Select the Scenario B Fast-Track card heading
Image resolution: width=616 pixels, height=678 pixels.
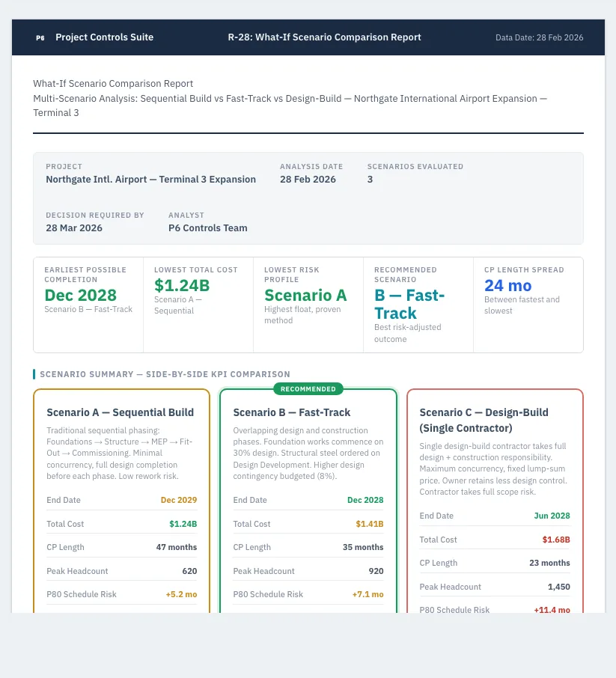[x=292, y=412]
